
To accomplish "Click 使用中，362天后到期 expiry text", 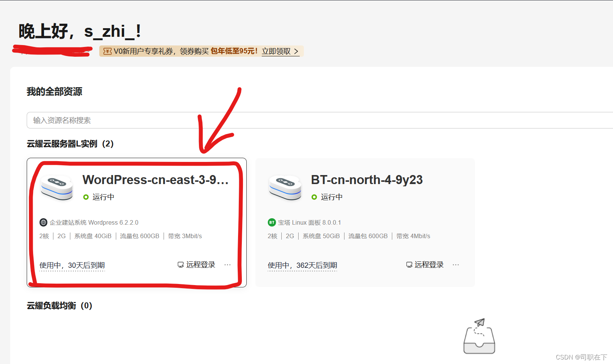I will pyautogui.click(x=302, y=266).
